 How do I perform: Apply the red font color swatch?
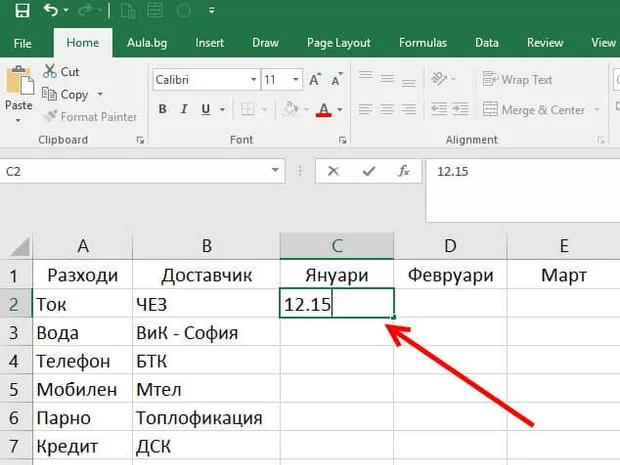pos(323,110)
